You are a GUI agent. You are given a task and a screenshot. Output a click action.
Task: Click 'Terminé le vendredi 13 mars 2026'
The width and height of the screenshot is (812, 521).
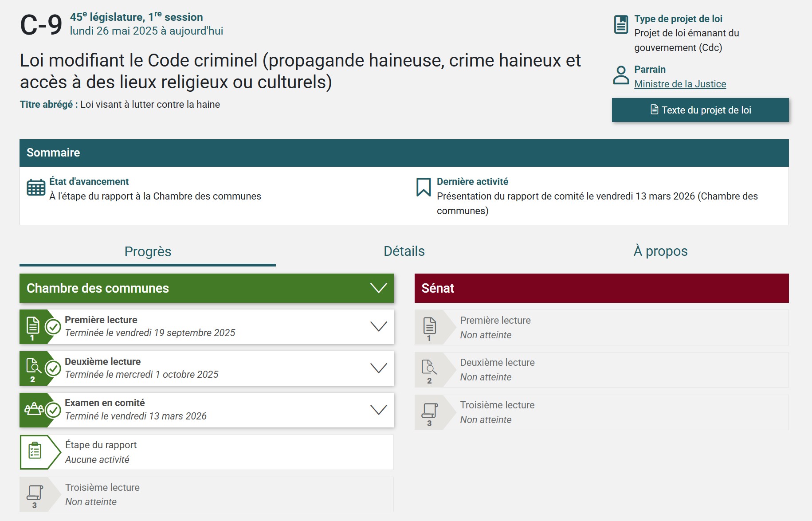point(136,416)
